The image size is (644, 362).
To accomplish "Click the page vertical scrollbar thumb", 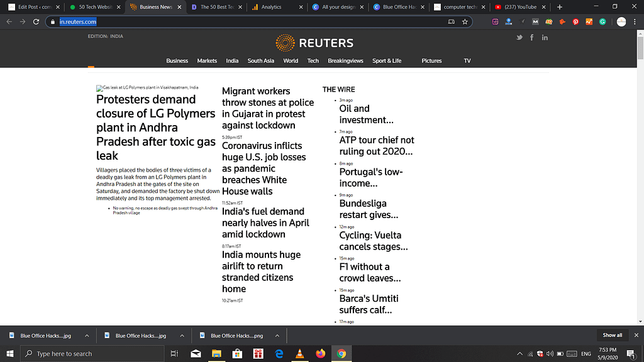I will (640, 48).
